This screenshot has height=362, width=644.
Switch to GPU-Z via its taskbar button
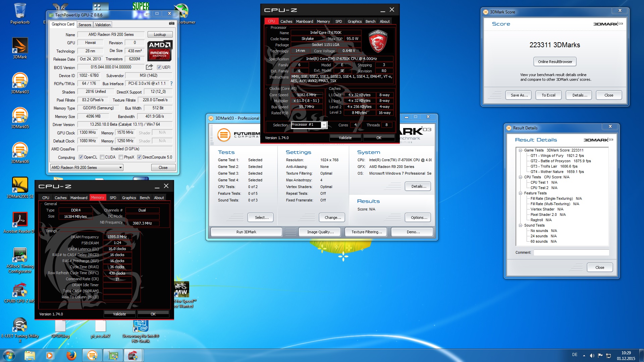coord(113,355)
